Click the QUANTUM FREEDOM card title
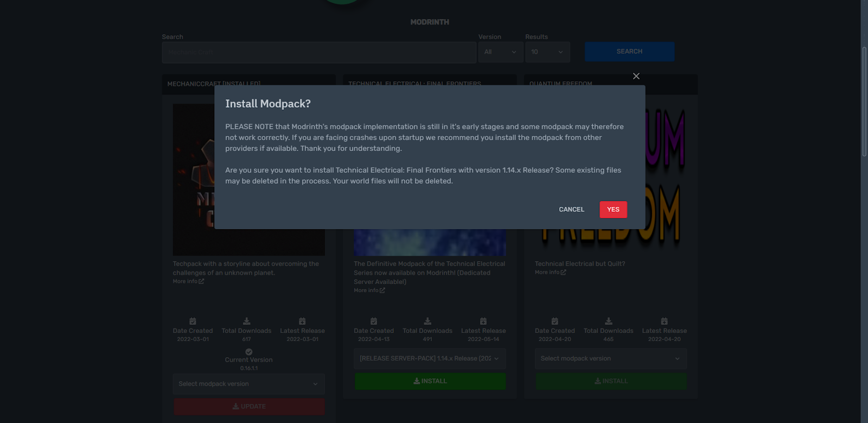This screenshot has width=868, height=423. pos(560,84)
